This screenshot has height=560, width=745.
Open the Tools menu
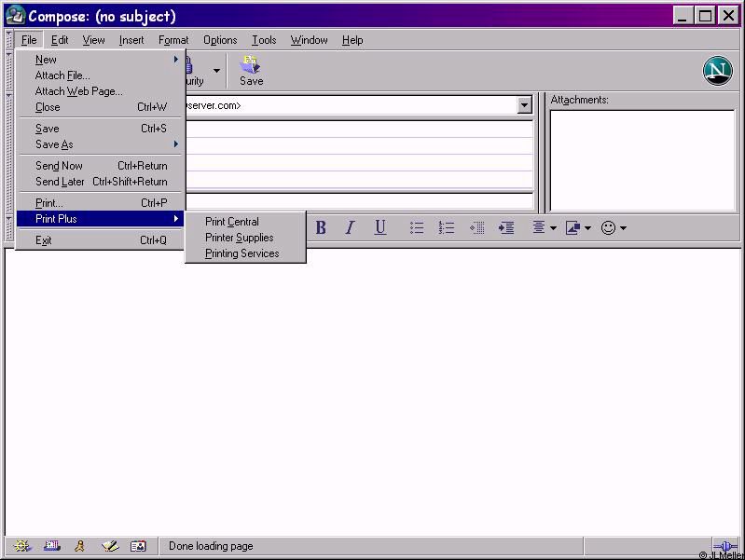point(264,40)
